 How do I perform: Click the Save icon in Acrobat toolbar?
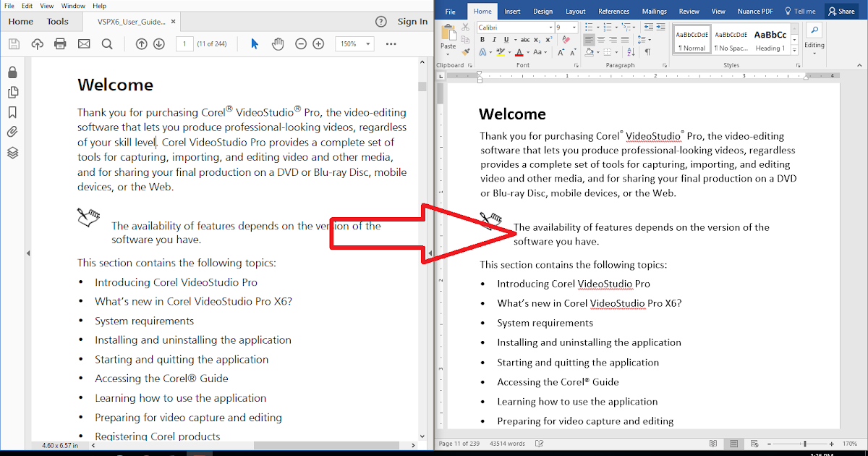tap(14, 44)
